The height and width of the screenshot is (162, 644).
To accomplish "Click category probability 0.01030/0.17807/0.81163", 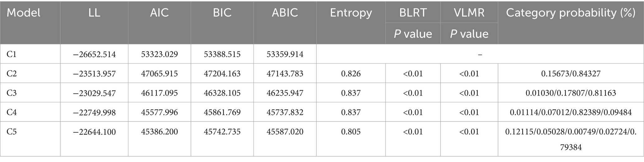I will [571, 93].
